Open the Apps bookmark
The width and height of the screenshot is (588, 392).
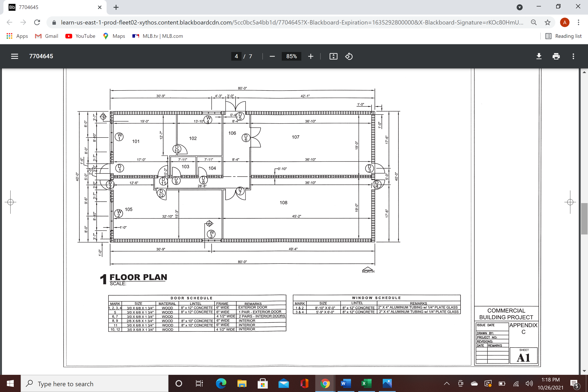17,36
